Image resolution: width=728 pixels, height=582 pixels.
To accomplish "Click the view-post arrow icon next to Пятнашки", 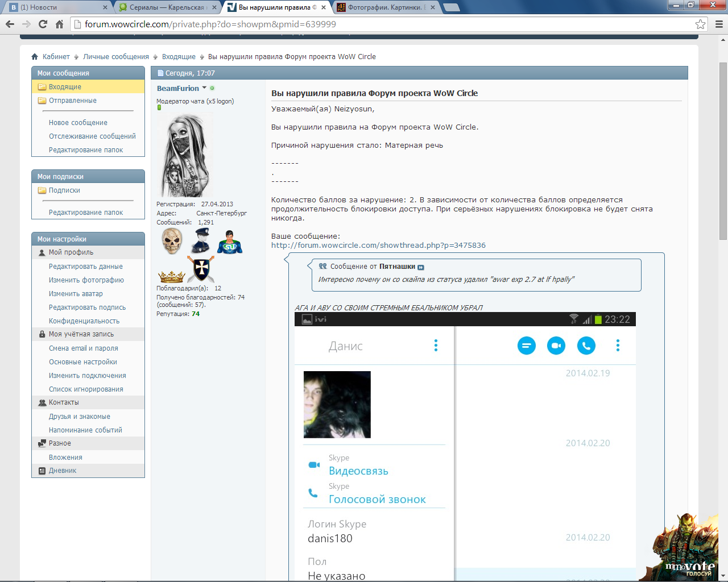I will tap(421, 267).
